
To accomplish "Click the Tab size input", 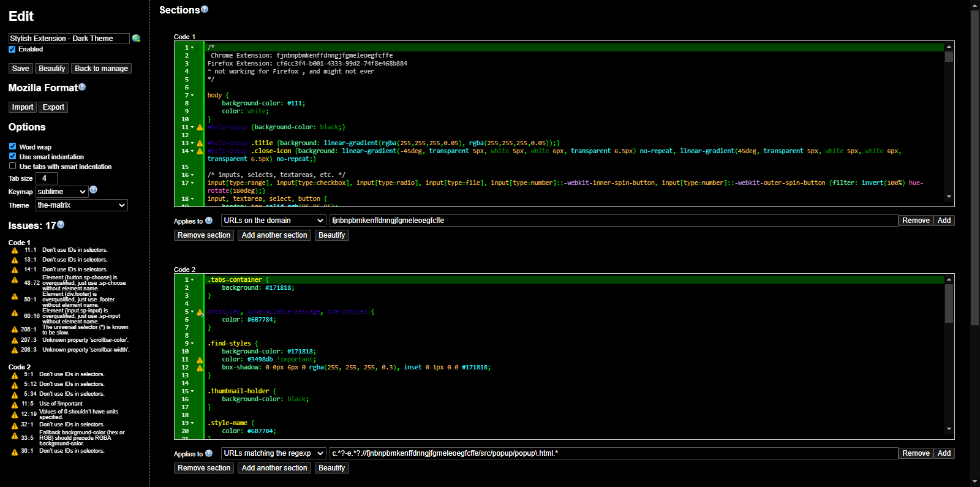I will [x=46, y=178].
